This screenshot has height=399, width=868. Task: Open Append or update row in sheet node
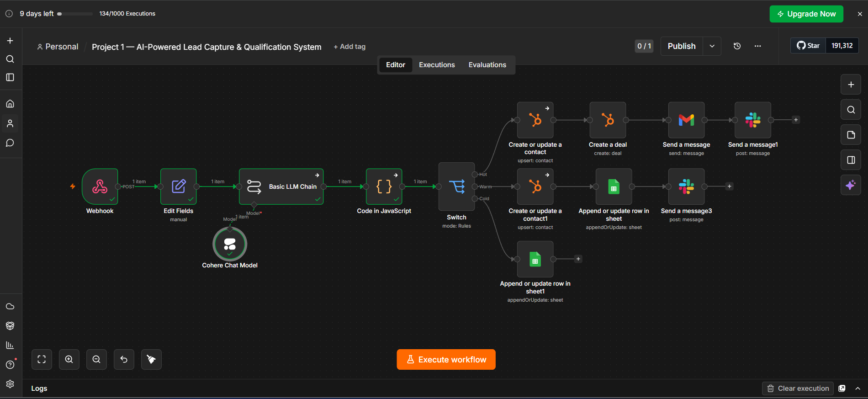pyautogui.click(x=614, y=186)
